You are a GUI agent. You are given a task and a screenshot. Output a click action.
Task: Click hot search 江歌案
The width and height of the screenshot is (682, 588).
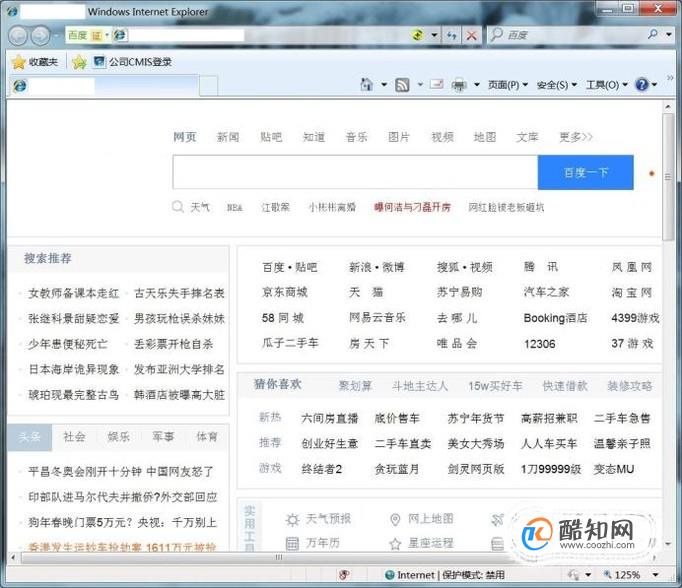[x=275, y=207]
